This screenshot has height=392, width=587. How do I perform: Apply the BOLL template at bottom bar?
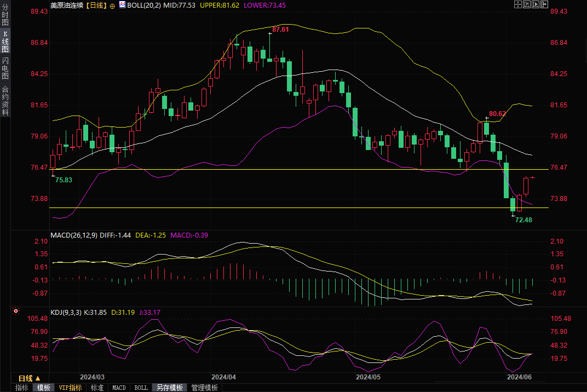(x=141, y=388)
